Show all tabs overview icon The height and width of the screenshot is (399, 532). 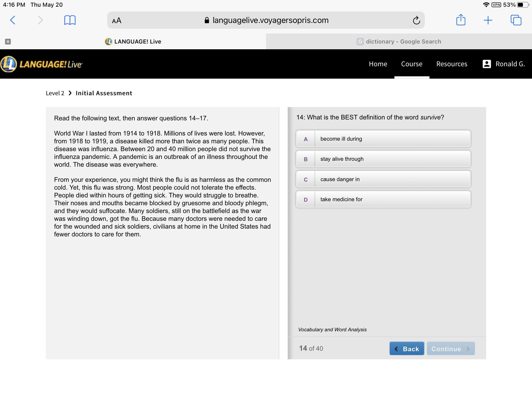click(516, 20)
